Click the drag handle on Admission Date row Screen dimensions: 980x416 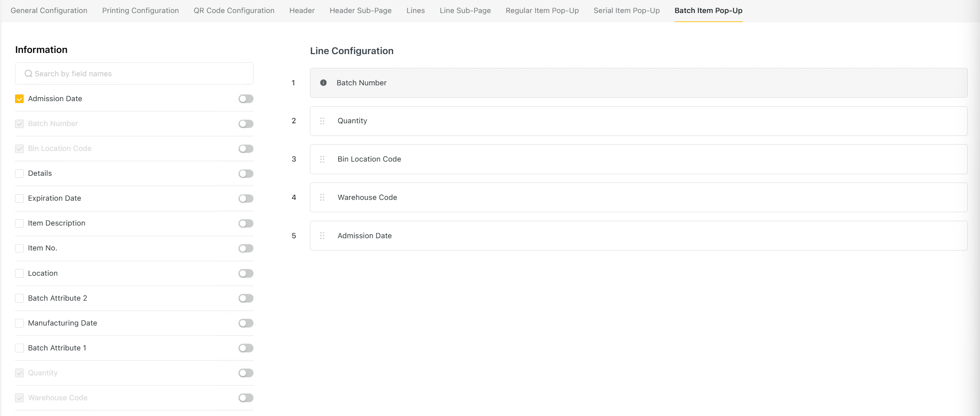[x=322, y=235]
